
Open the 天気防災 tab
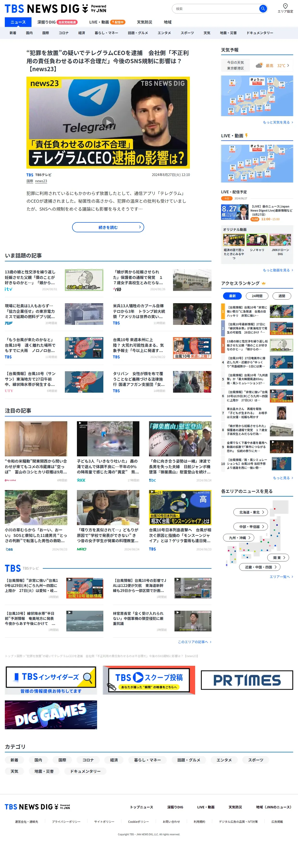coord(144,22)
